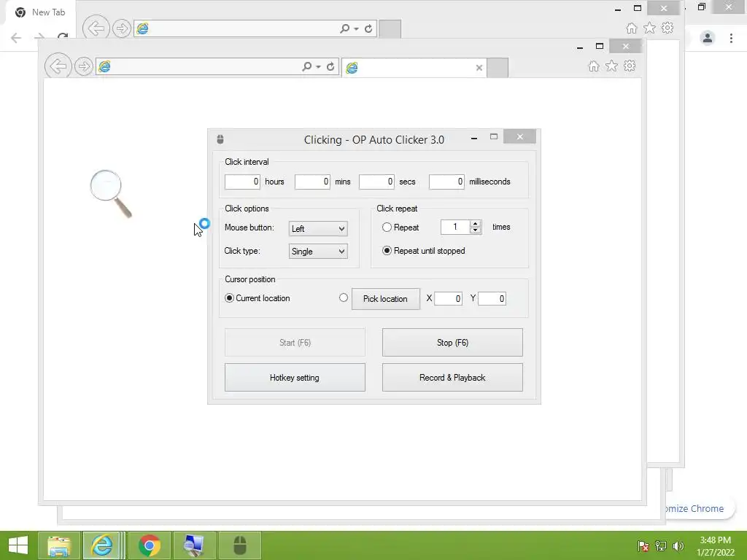747x560 pixels.
Task: Click the Pick location button
Action: 386,299
